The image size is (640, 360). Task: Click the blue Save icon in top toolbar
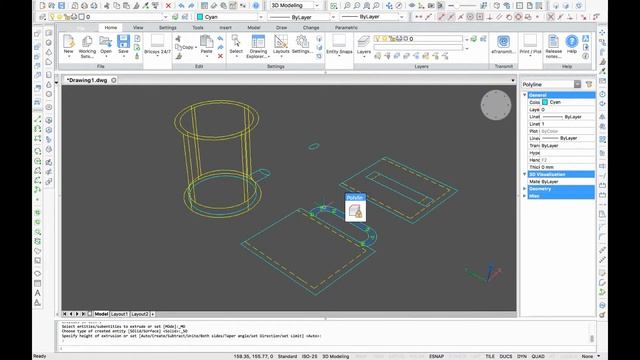coord(61,6)
